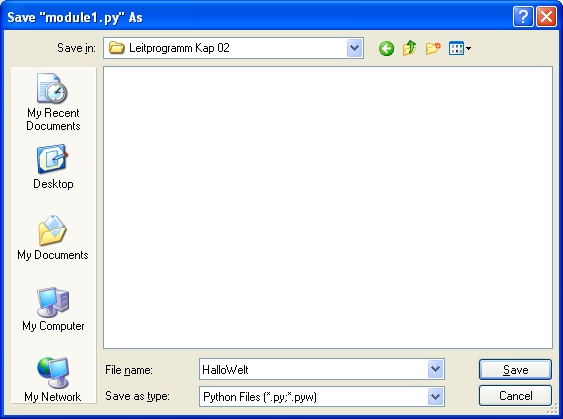This screenshot has height=419, width=563.
Task: Select the Python Files type box
Action: coord(313,397)
